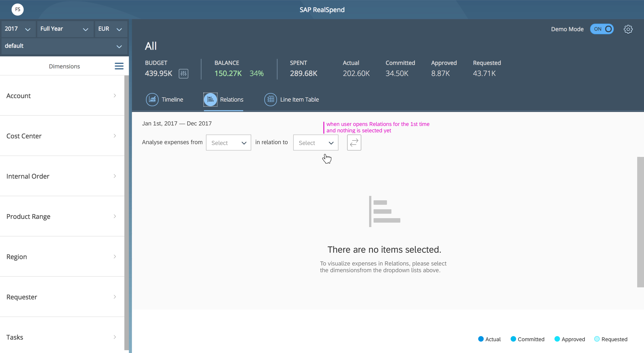Click the 'There are no items selected.' message
The image size is (644, 353).
pos(384,250)
